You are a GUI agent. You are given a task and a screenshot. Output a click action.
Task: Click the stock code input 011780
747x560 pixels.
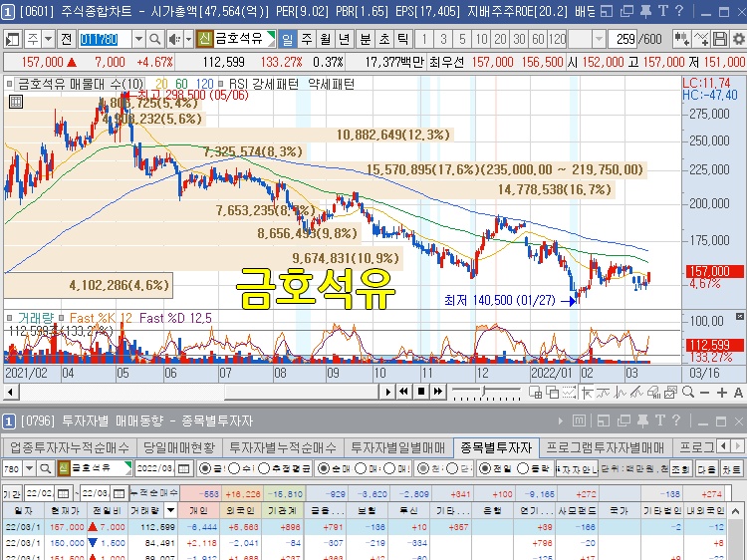point(105,39)
